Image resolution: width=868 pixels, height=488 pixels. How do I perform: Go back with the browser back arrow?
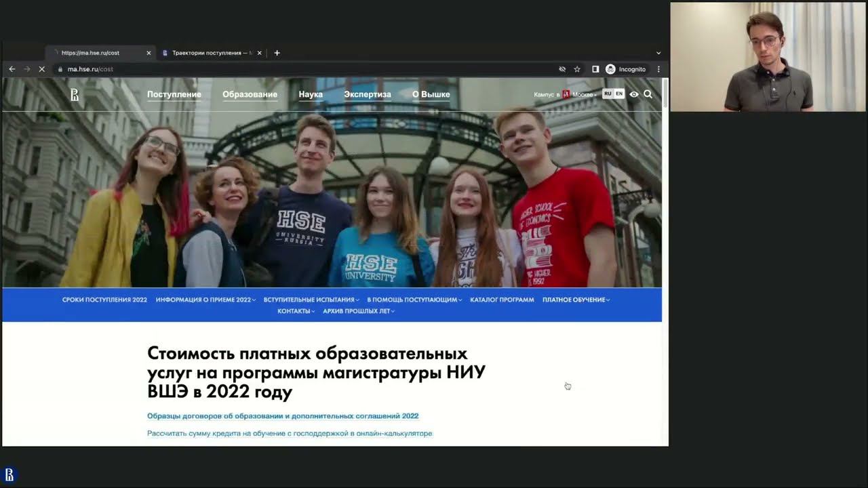(12, 69)
